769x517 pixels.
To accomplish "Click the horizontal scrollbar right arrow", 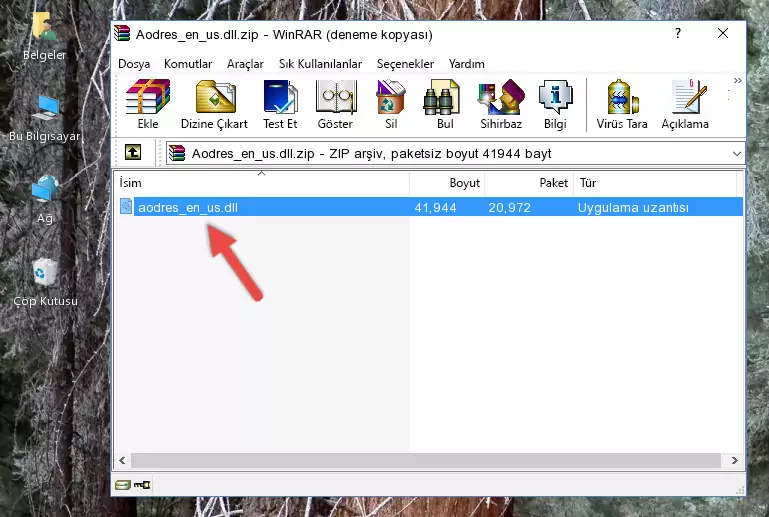I will click(734, 461).
